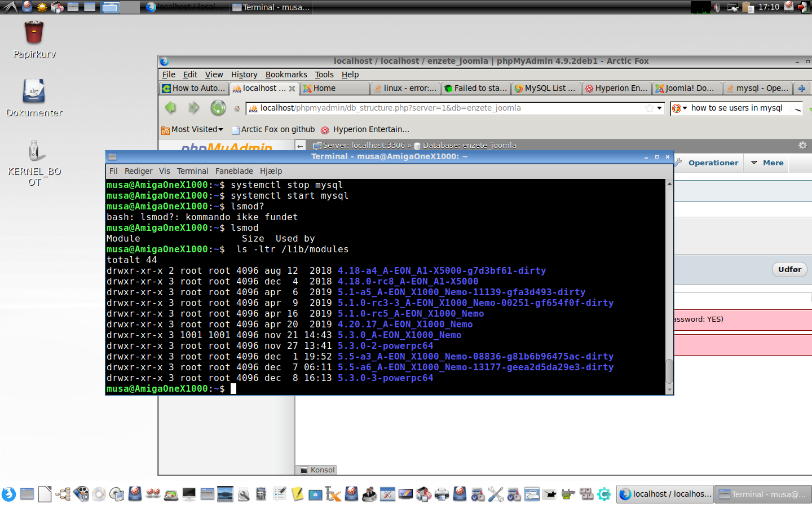Screen dimensions: 812x508
Task: Open the Mere dropdown in phpMyAdmin
Action: click(767, 163)
